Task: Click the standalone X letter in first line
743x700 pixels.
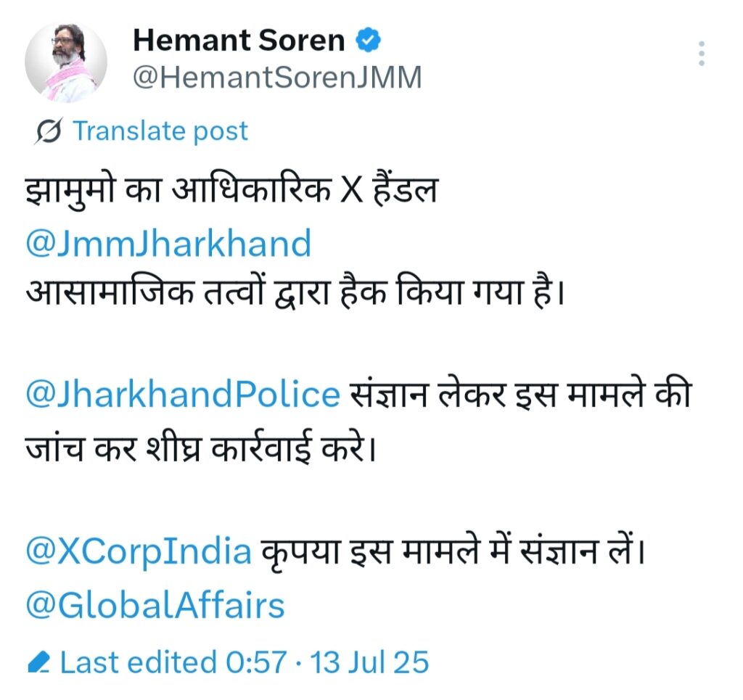Action: point(351,192)
